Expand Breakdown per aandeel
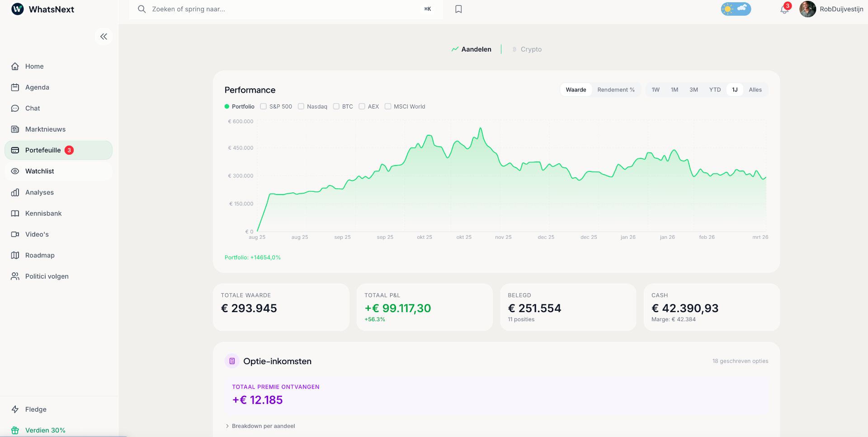Viewport: 868px width, 437px height. pyautogui.click(x=263, y=426)
